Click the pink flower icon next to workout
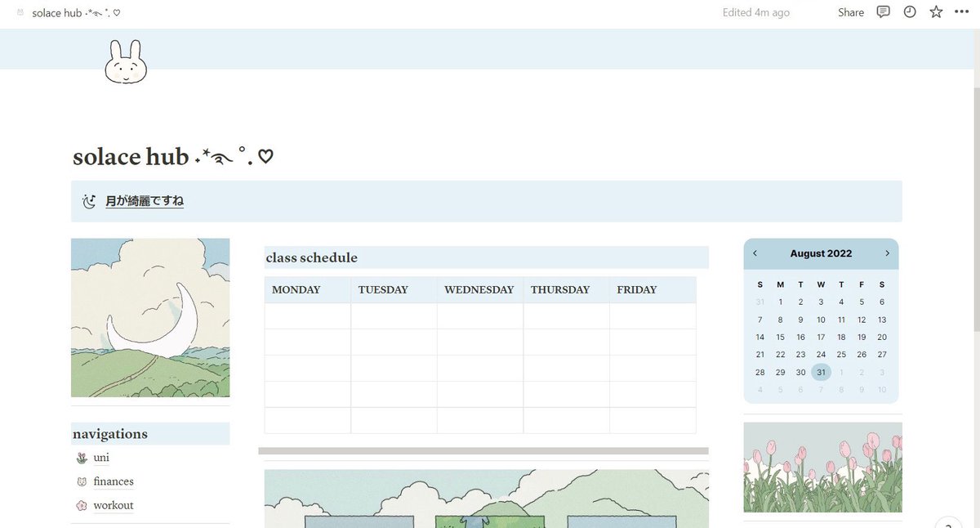Viewport: 980px width, 528px height. point(81,505)
